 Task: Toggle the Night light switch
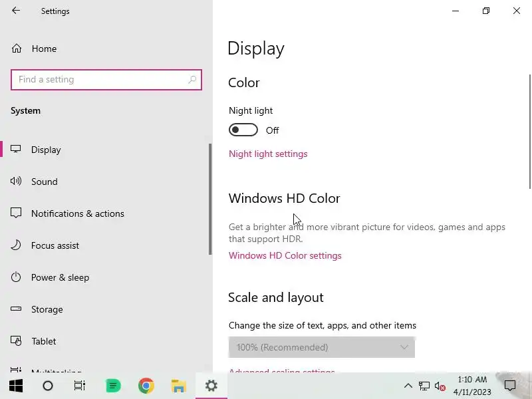[x=243, y=130]
